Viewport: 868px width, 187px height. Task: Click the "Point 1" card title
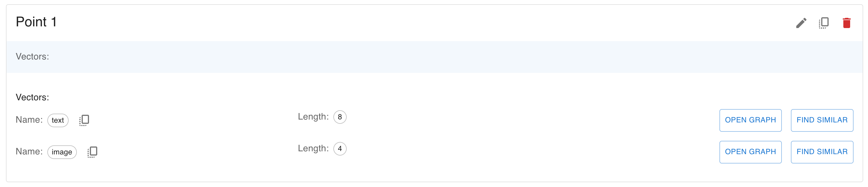36,22
